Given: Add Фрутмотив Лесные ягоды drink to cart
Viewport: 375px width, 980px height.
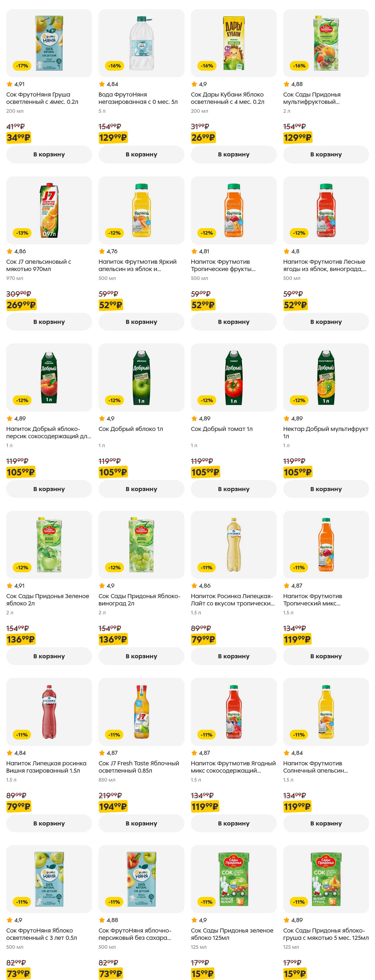Looking at the screenshot, I should [x=326, y=322].
